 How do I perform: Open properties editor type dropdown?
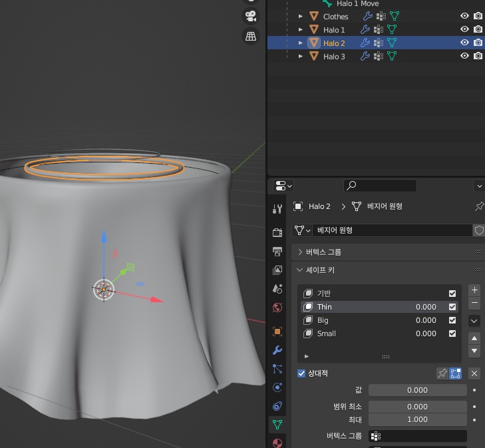(283, 186)
